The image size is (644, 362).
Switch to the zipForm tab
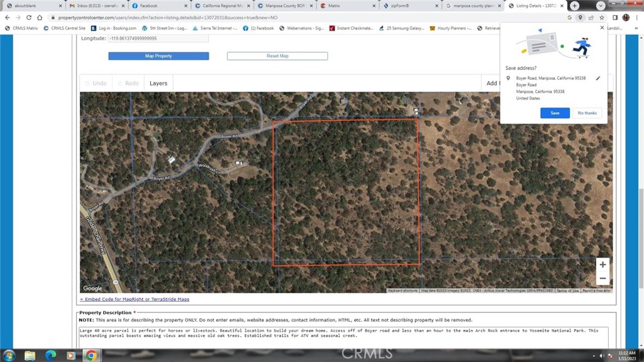[x=411, y=6]
